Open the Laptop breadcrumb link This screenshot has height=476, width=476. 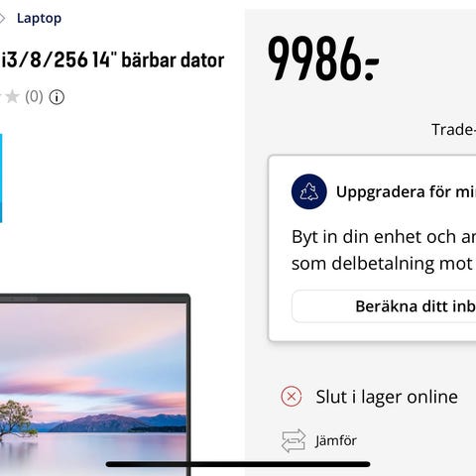click(x=39, y=19)
